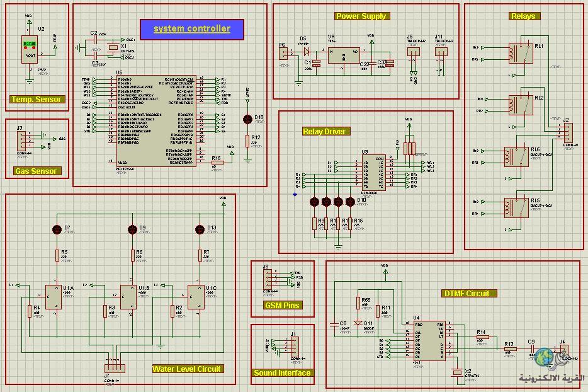Select resistor R66 in DTMF circuit

(358, 303)
